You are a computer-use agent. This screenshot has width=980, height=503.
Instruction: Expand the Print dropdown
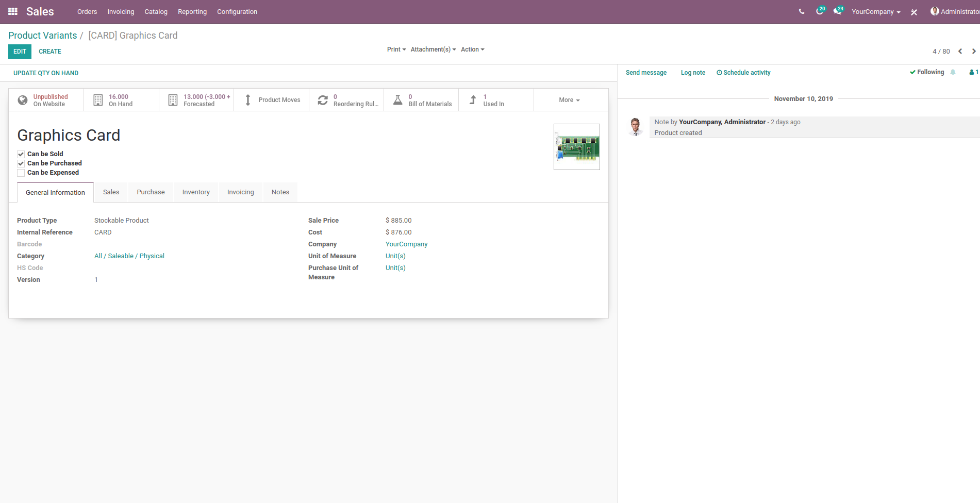[x=396, y=49]
